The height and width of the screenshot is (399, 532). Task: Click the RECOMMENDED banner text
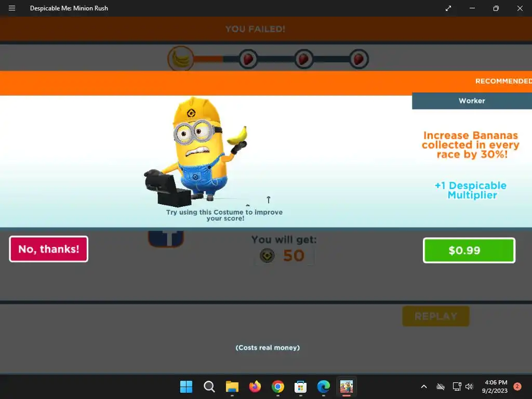tap(503, 82)
